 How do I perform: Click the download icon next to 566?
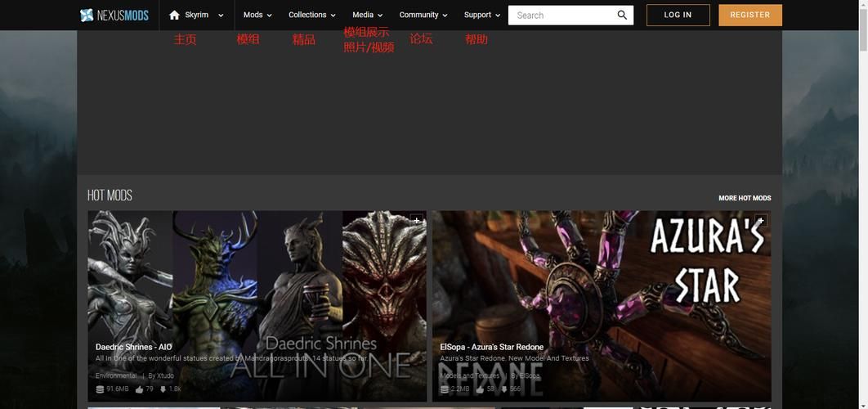(503, 389)
